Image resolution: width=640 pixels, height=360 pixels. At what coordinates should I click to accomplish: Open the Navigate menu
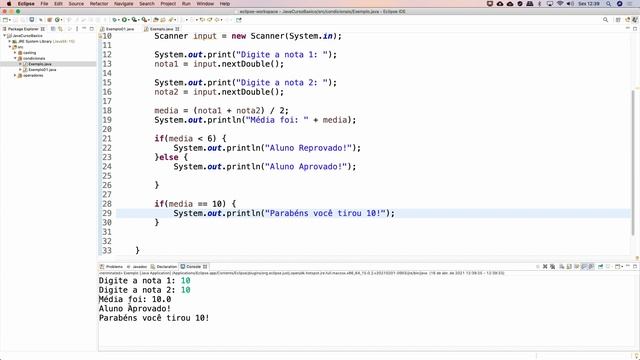[x=124, y=4]
